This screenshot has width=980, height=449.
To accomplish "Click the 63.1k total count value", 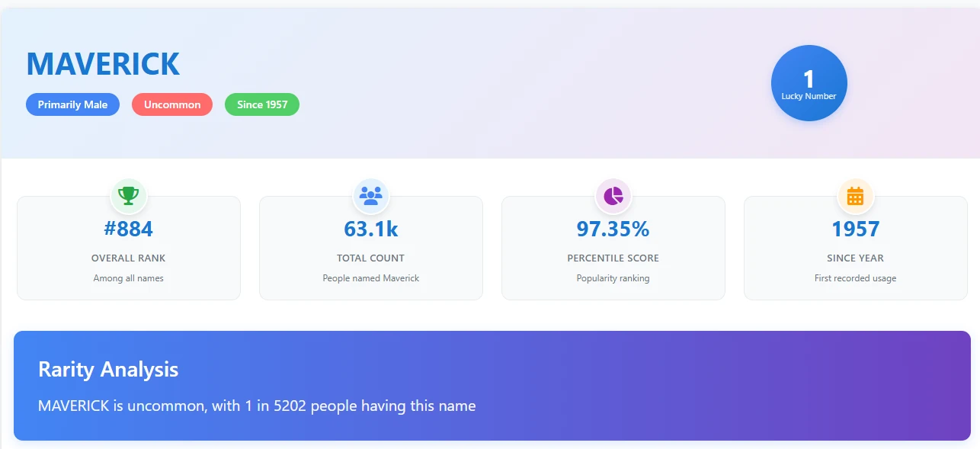I will [x=370, y=228].
